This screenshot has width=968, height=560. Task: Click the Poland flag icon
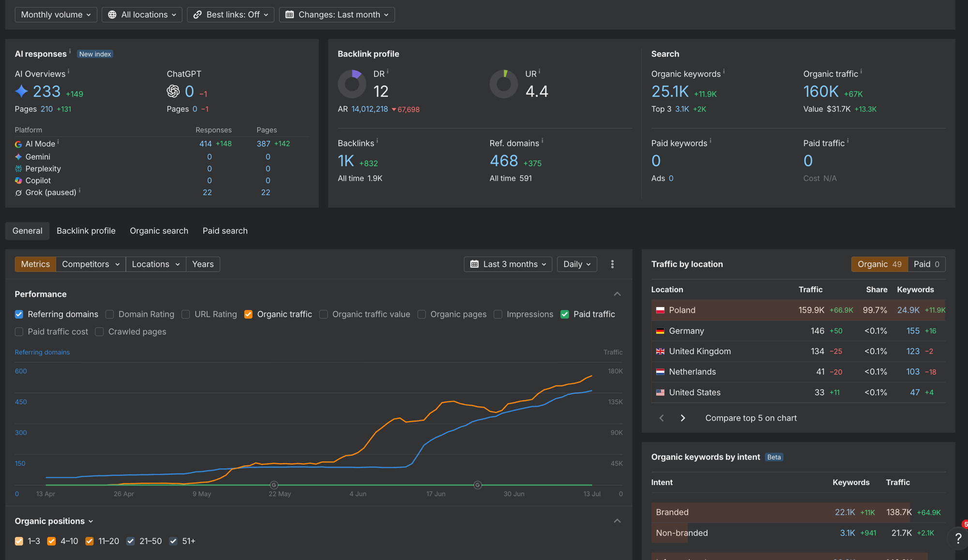(660, 310)
